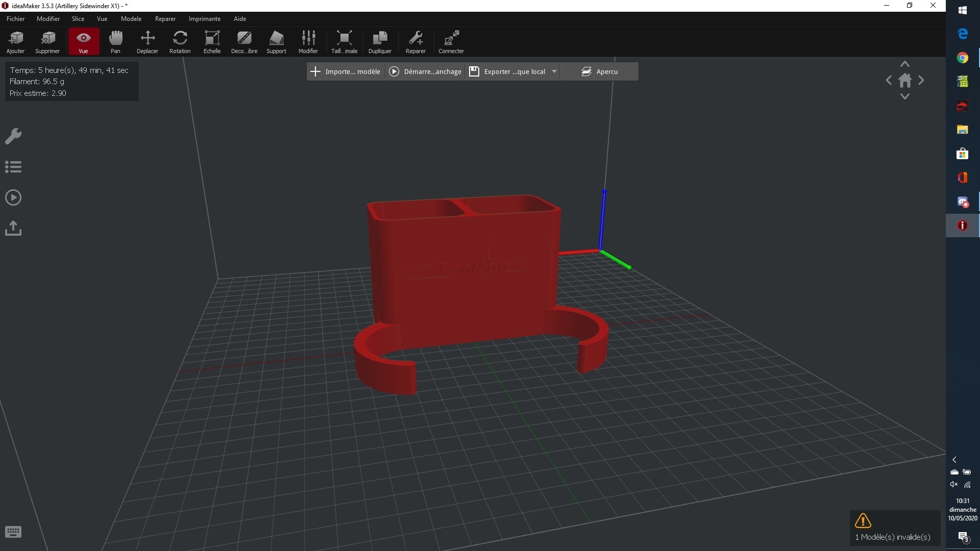
Task: Open the Slice menu
Action: point(78,19)
